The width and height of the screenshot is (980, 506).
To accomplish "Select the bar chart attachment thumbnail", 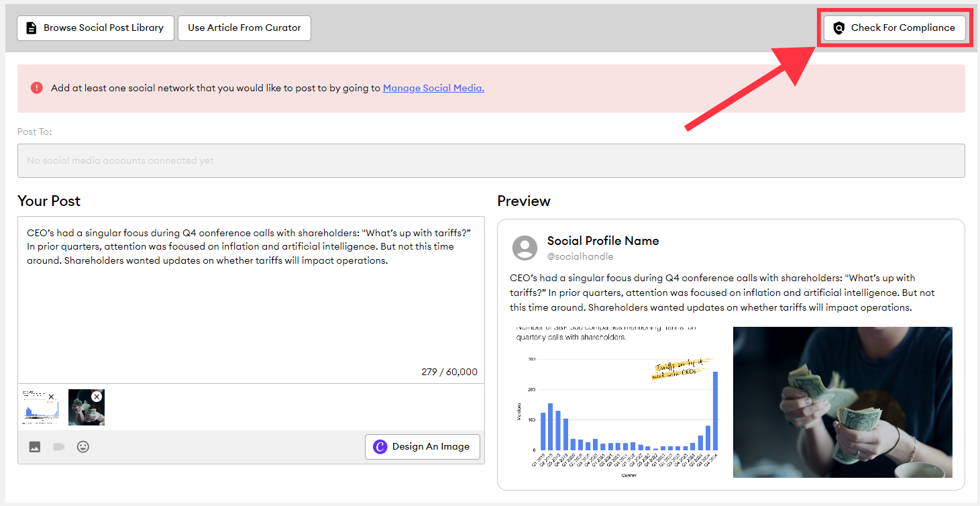I will click(40, 407).
